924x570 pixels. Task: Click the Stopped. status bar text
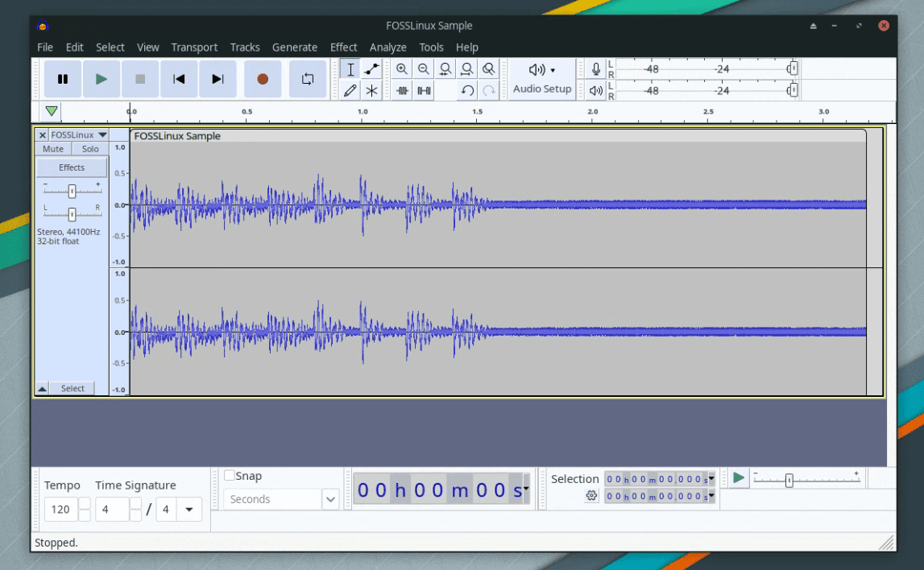tap(56, 543)
